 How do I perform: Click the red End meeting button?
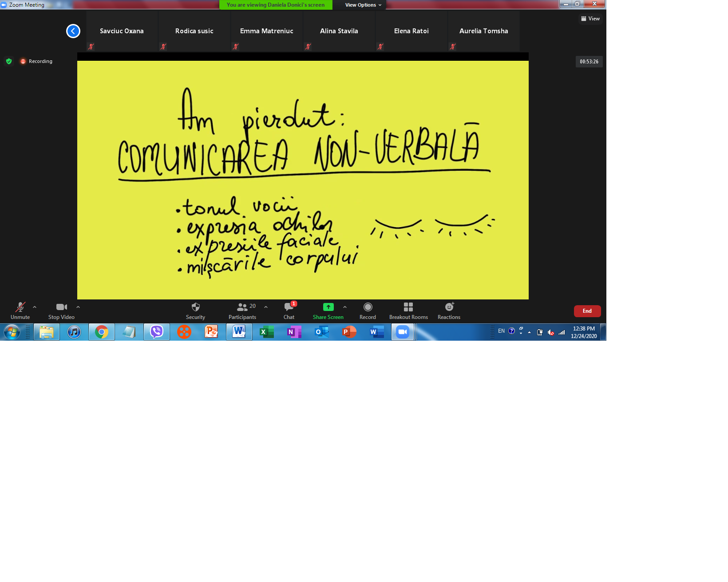587,311
